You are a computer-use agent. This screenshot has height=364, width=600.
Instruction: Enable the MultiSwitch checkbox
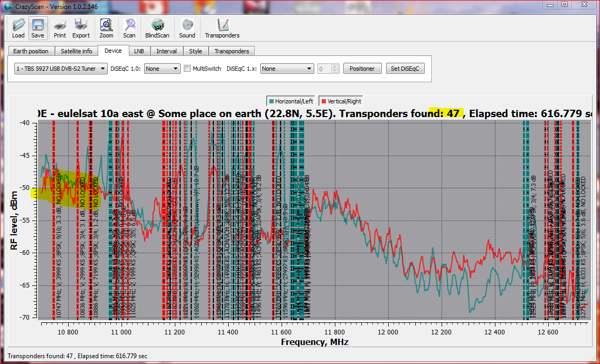[187, 69]
